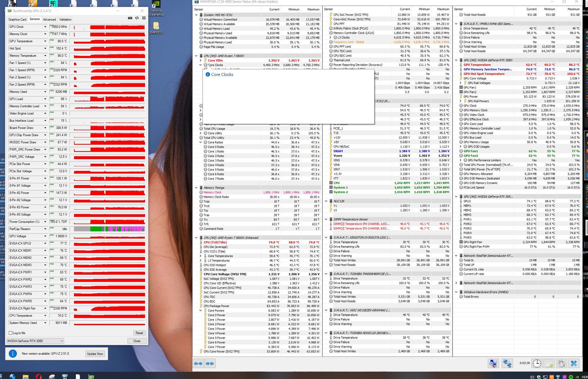Open the Opera icon in the taskbar

38,377
